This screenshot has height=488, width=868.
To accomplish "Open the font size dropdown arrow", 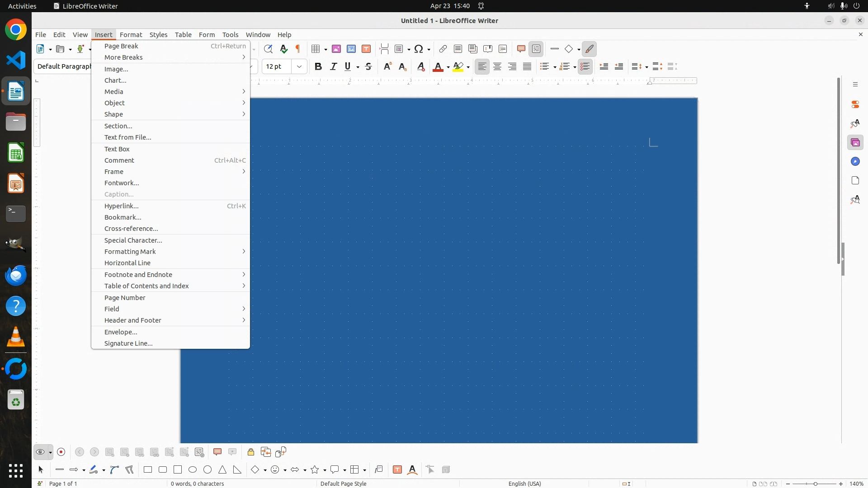I will tap(299, 67).
